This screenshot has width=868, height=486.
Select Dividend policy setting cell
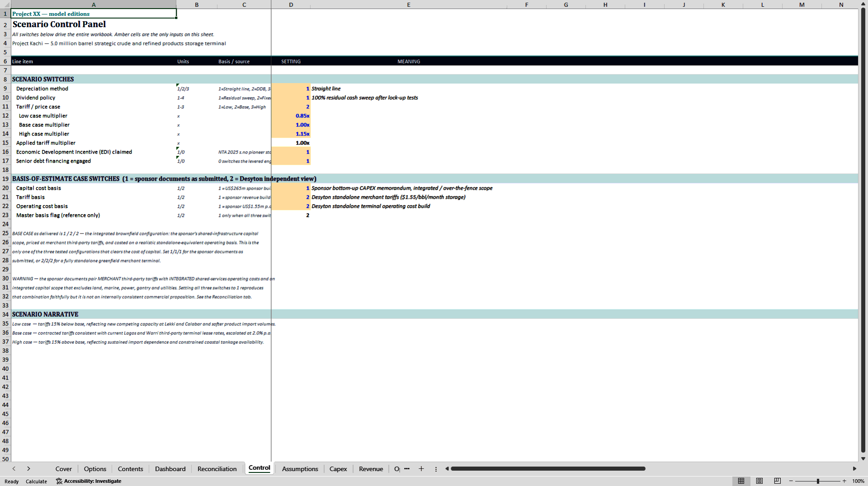click(x=291, y=98)
